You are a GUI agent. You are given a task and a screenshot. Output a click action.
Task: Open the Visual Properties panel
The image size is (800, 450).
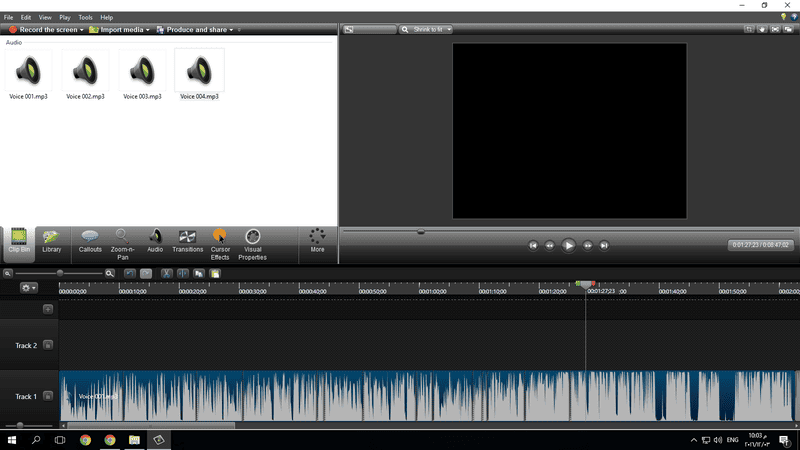tap(253, 244)
